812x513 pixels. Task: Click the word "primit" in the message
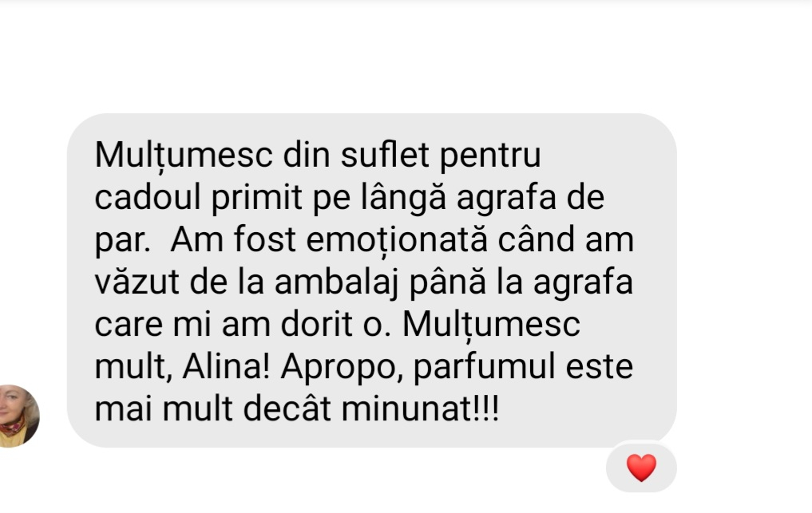(x=257, y=199)
